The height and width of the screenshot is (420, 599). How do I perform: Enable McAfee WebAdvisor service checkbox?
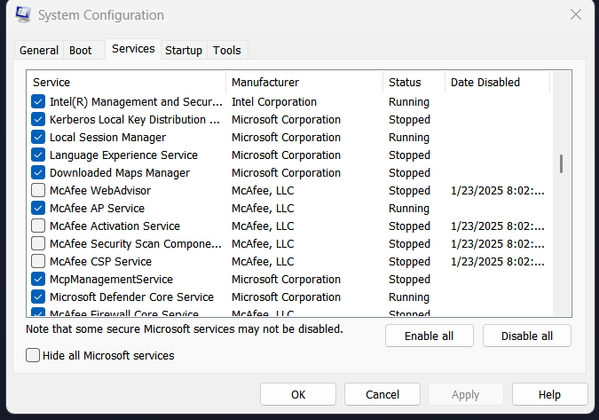pos(38,190)
